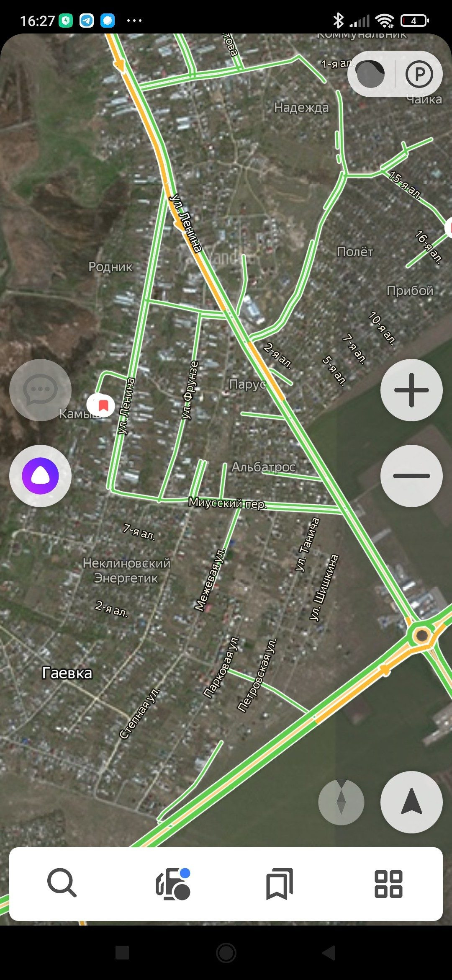Tap Android back navigation button
The image size is (452, 980).
pos(329,952)
